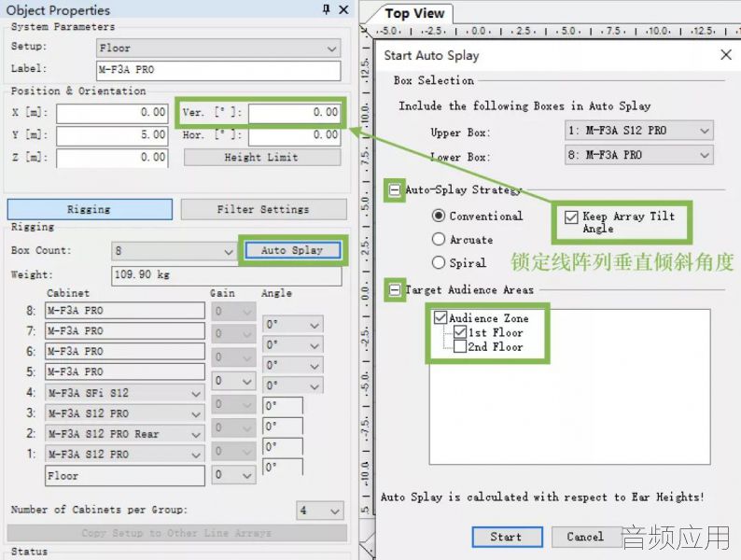
Task: Open the Setup dropdown showing Floor
Action: pos(218,49)
